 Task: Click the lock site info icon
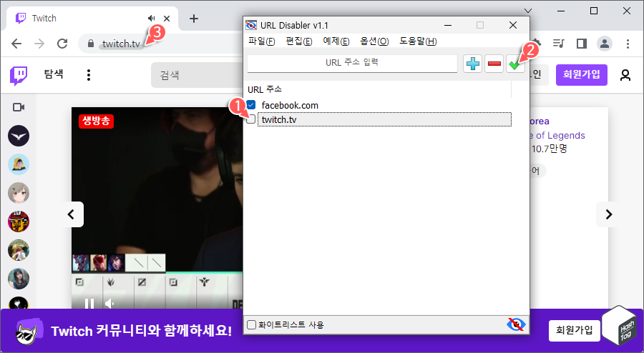pos(91,44)
